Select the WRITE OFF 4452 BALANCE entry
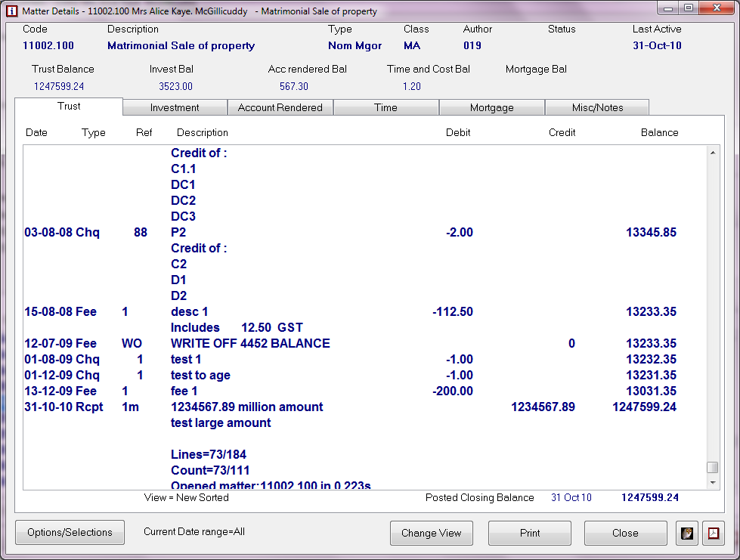This screenshot has height=560, width=740. (250, 344)
